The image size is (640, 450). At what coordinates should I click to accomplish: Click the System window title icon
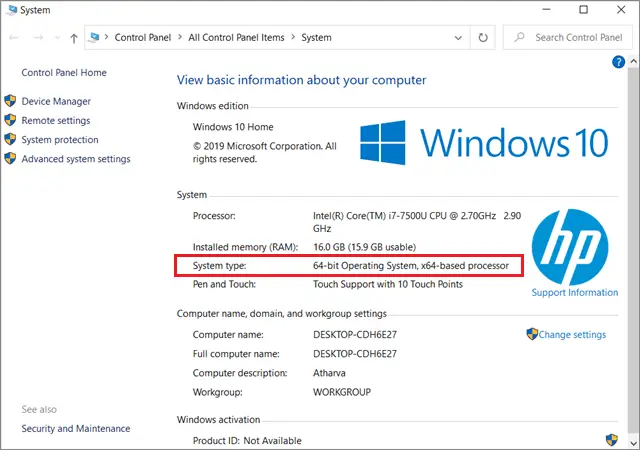(12, 10)
